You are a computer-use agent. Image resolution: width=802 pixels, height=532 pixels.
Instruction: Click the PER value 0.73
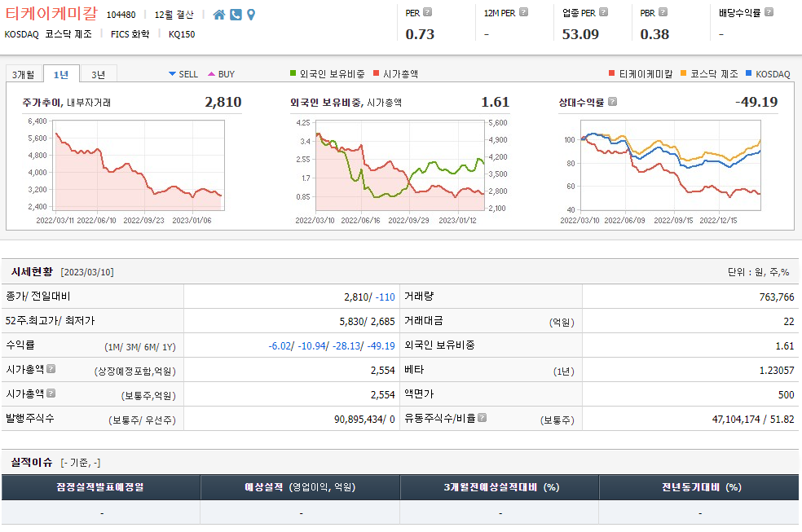(x=420, y=34)
